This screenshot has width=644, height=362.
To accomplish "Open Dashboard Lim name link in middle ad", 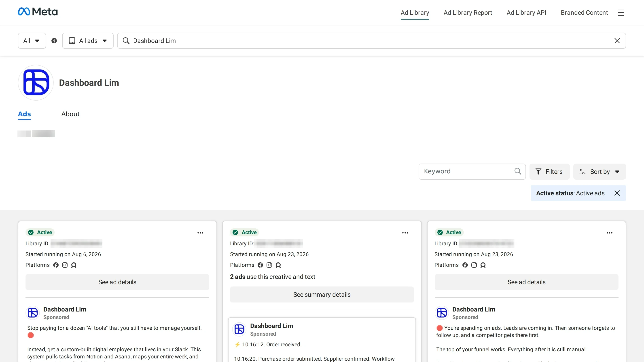I will click(272, 326).
